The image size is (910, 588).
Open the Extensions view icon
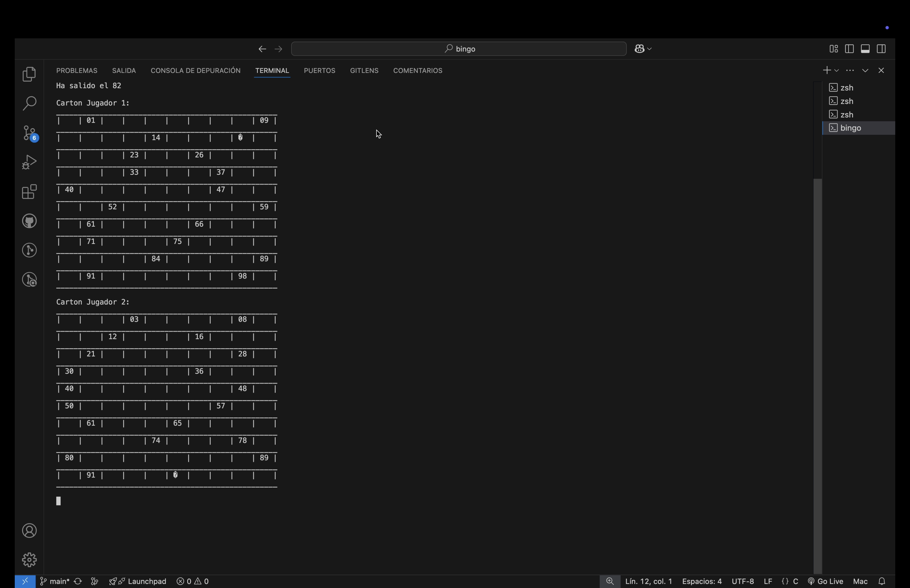[29, 192]
